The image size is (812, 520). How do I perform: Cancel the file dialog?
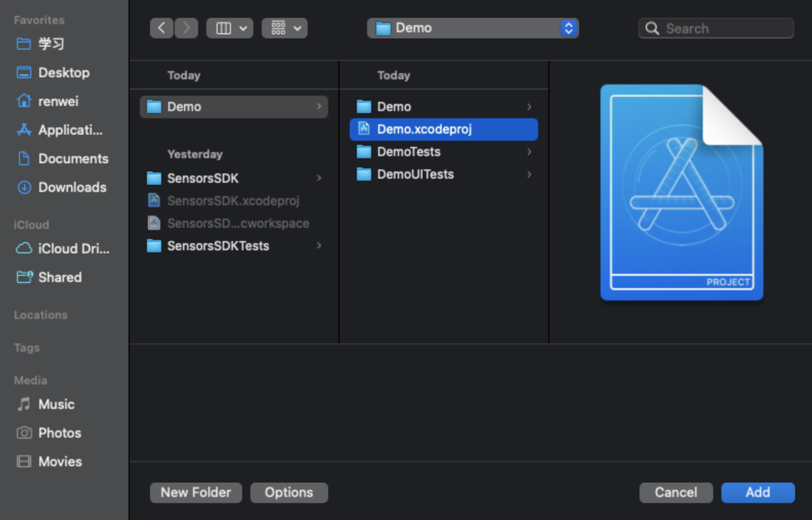676,492
